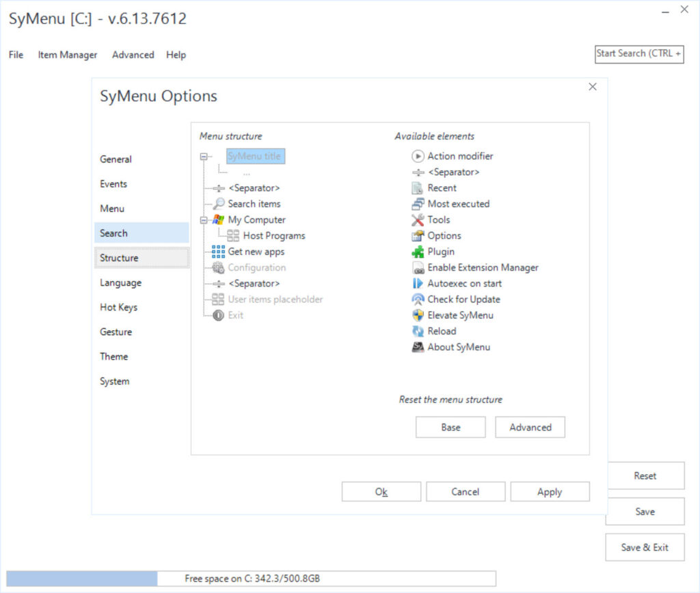The width and height of the screenshot is (700, 593).
Task: Click Advanced reset menu structure button
Action: [x=530, y=427]
